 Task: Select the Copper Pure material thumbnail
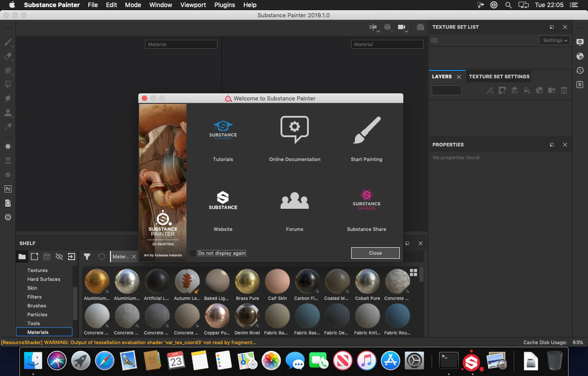coord(217,316)
